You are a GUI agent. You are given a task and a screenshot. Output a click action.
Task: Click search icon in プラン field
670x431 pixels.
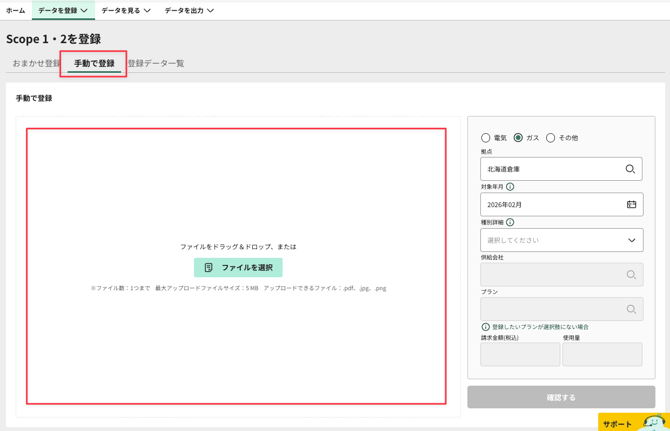click(x=631, y=310)
